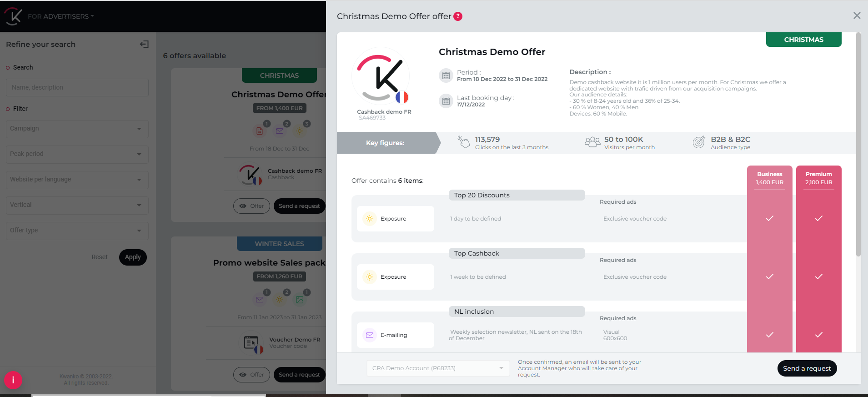Click the red help question mark icon
The width and height of the screenshot is (868, 397).
tap(458, 16)
